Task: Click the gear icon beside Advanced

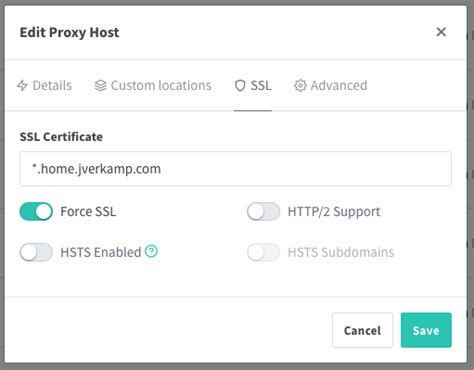Action: [300, 86]
